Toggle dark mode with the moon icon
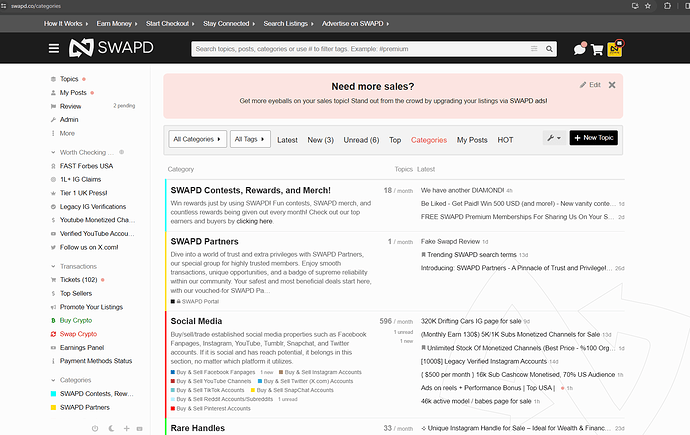 tap(111, 428)
